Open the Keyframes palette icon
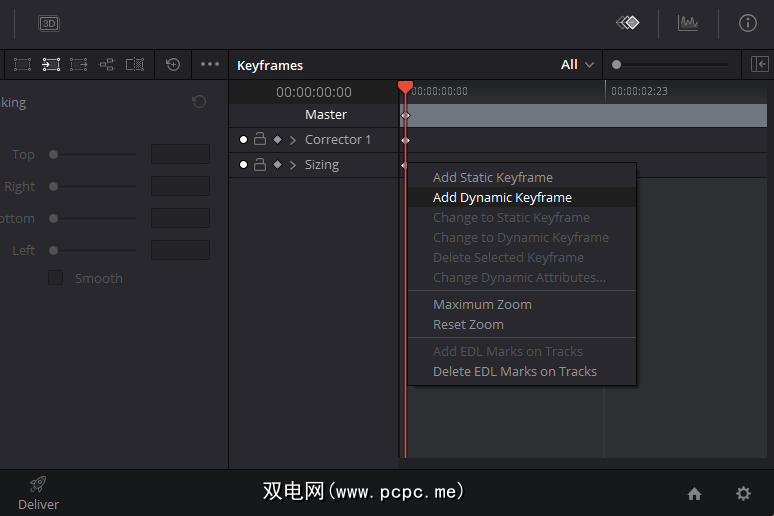This screenshot has width=774, height=516. [x=627, y=23]
